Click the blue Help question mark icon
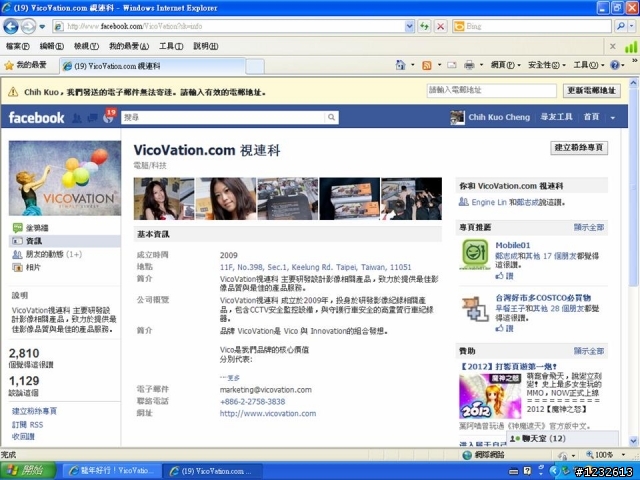Image resolution: width=640 pixels, height=480 pixels. pos(615,65)
